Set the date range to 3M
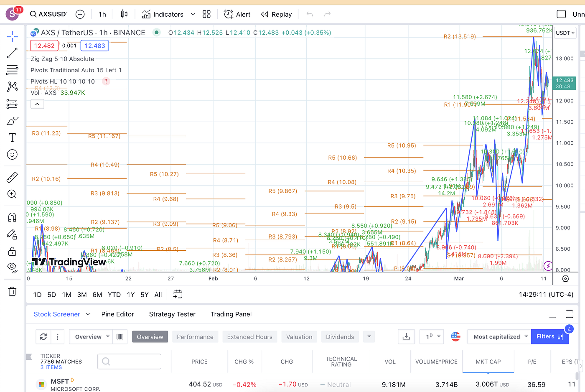 point(82,295)
